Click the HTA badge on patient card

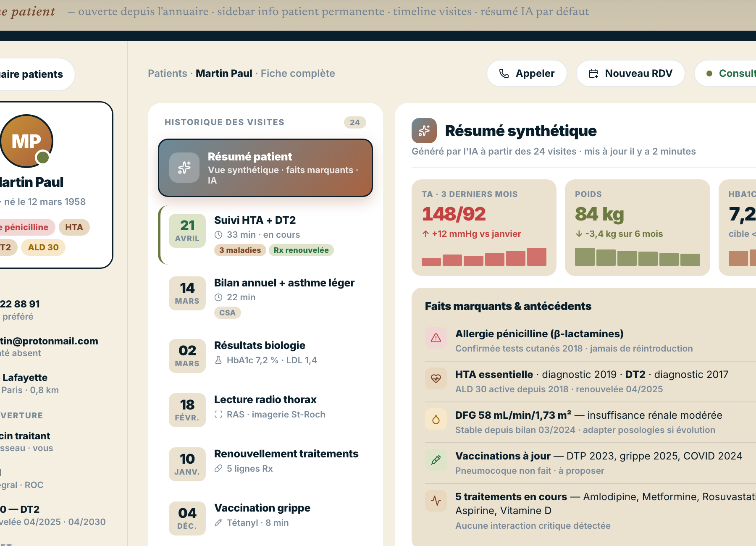click(x=74, y=227)
